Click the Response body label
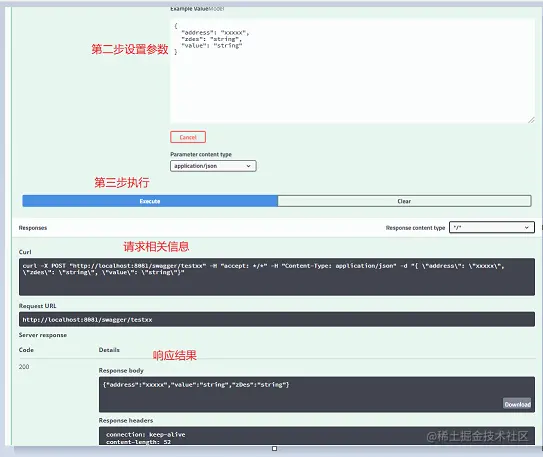543x457 pixels. 121,371
